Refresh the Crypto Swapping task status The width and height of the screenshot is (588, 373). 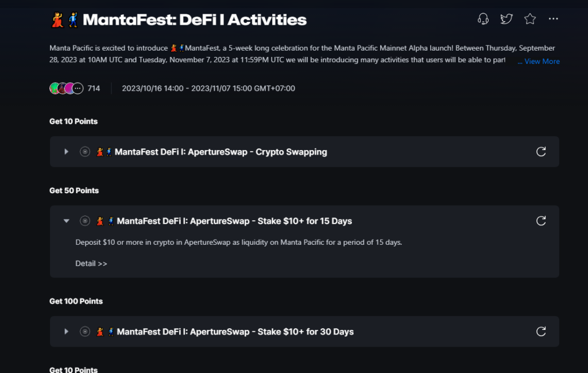click(541, 152)
